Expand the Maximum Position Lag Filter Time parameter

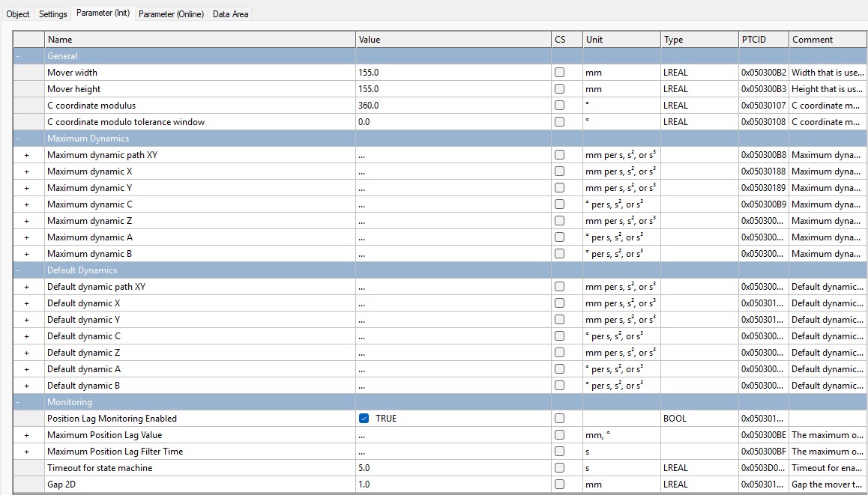pyautogui.click(x=27, y=451)
